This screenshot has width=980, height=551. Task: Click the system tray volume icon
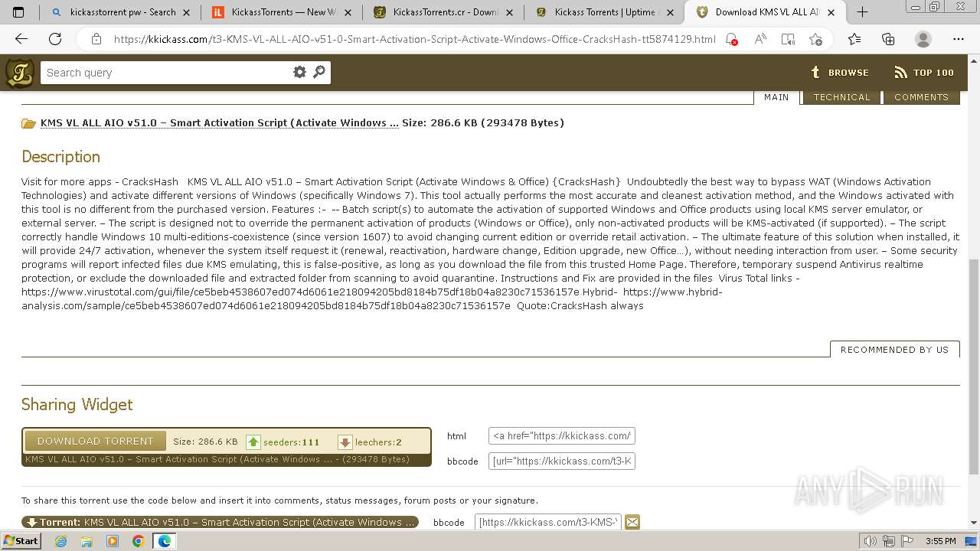(x=871, y=541)
